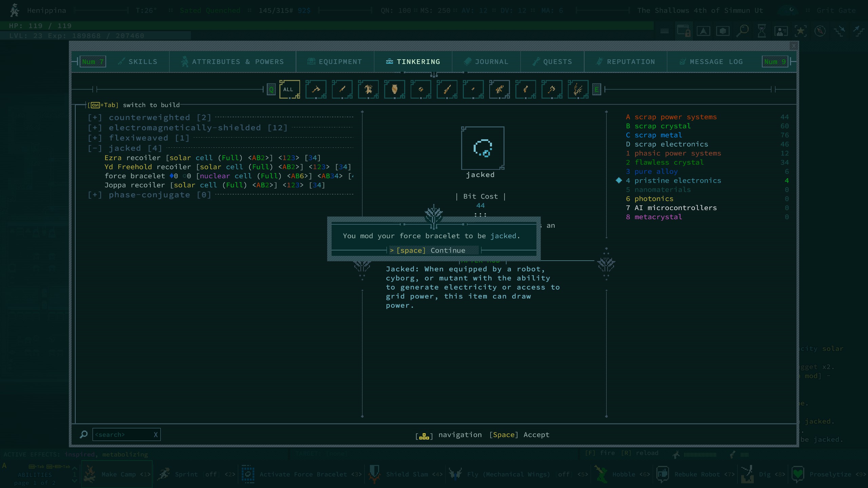
Task: Click the creature category filter icon
Action: coord(368,89)
